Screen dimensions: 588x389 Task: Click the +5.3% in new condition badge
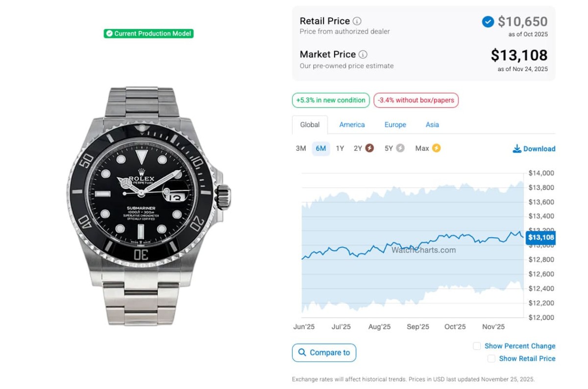coord(331,100)
